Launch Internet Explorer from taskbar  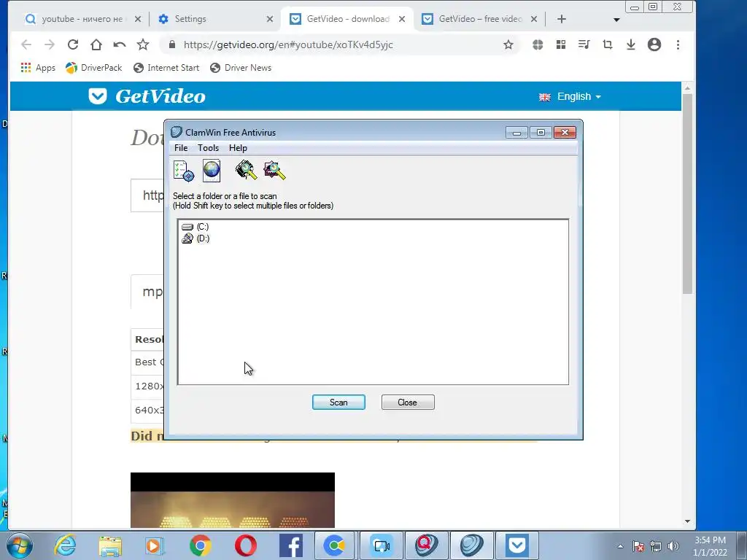[x=65, y=545]
